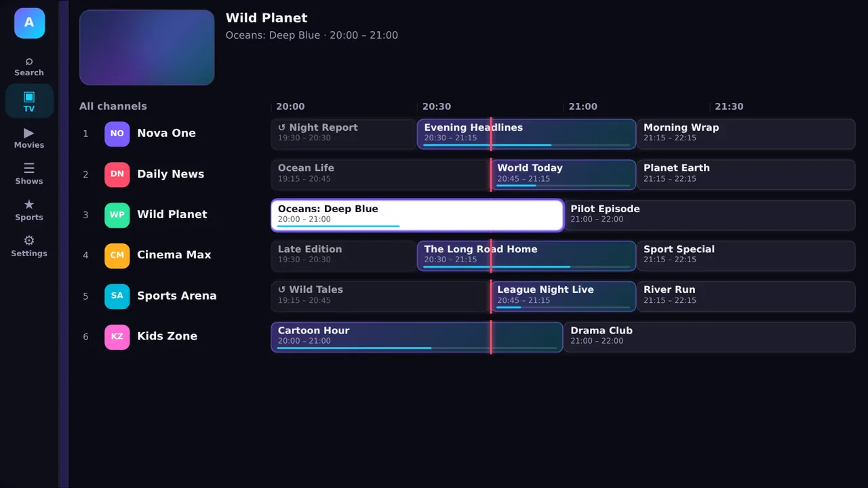Image resolution: width=868 pixels, height=488 pixels.
Task: Open the Wild Planet preview thumbnail
Action: click(x=146, y=47)
